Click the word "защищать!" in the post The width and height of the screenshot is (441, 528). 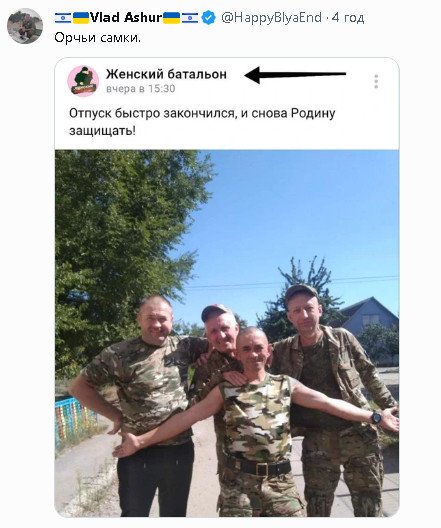pyautogui.click(x=102, y=131)
